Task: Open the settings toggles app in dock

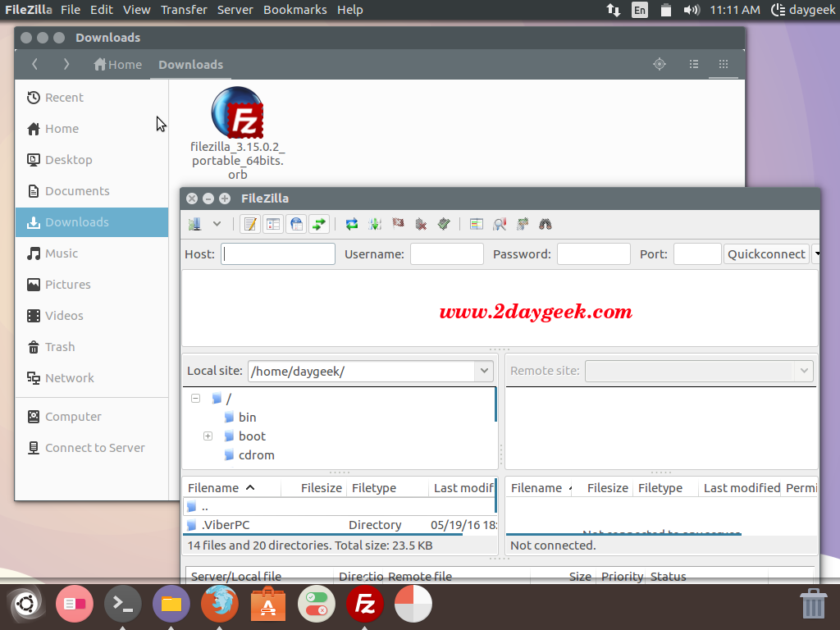Action: (317, 605)
